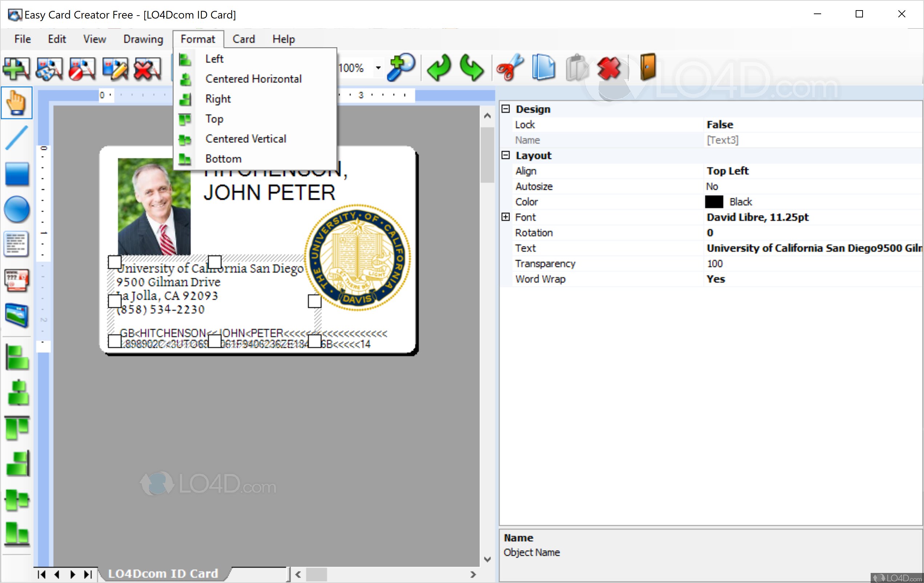Open the Help menu
This screenshot has height=583, width=924.
click(284, 39)
